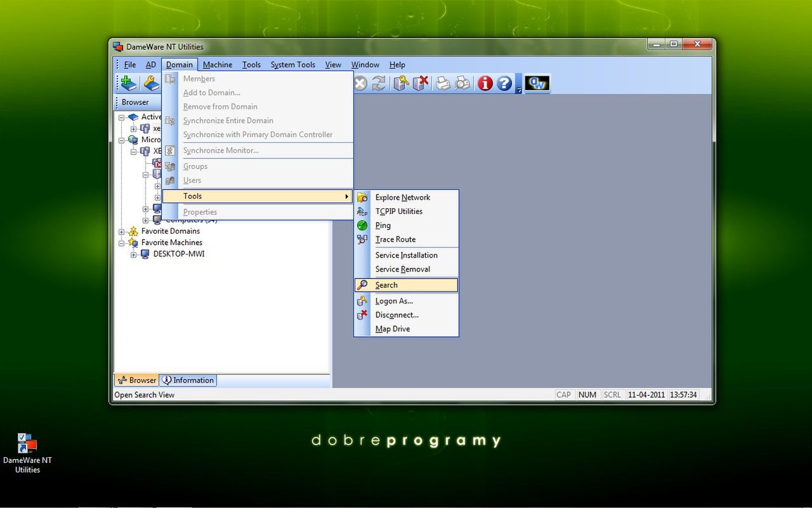Click the magnifying glass Search icon
Image resolution: width=812 pixels, height=508 pixels.
tap(362, 285)
